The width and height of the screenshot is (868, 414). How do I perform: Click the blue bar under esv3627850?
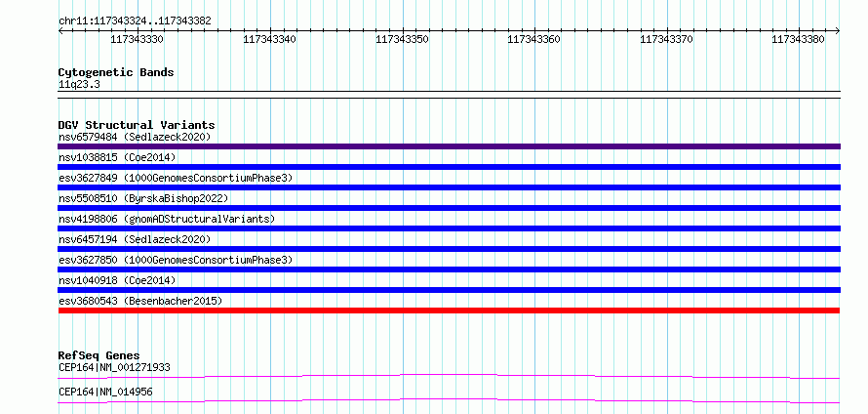pyautogui.click(x=449, y=269)
